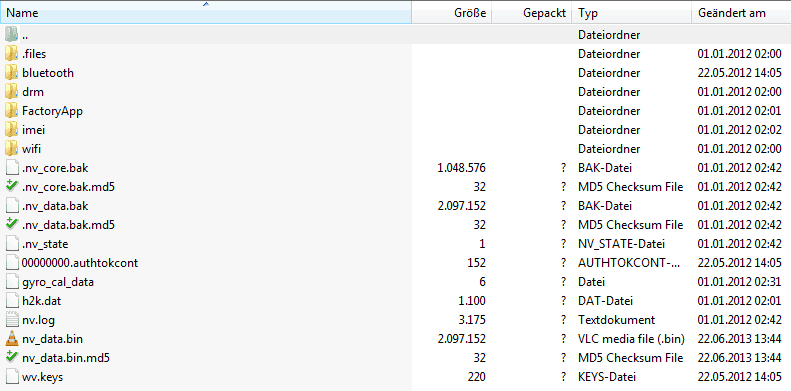Select the .files folder icon
The image size is (791, 391).
[11, 54]
